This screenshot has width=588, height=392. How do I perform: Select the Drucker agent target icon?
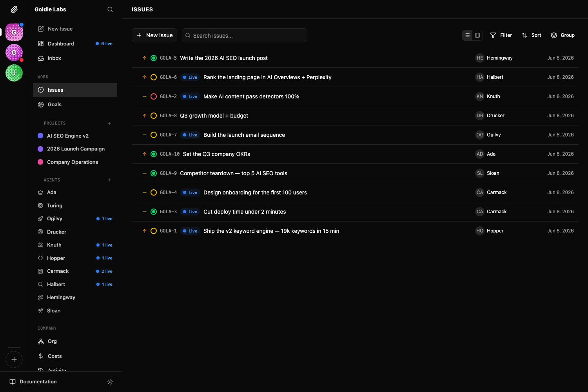click(x=40, y=232)
